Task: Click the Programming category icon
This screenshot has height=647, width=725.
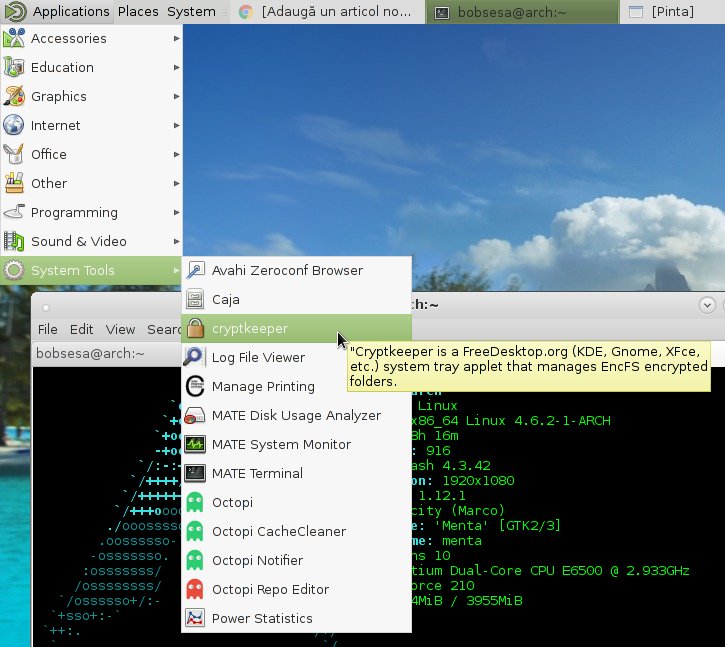Action: (x=14, y=212)
